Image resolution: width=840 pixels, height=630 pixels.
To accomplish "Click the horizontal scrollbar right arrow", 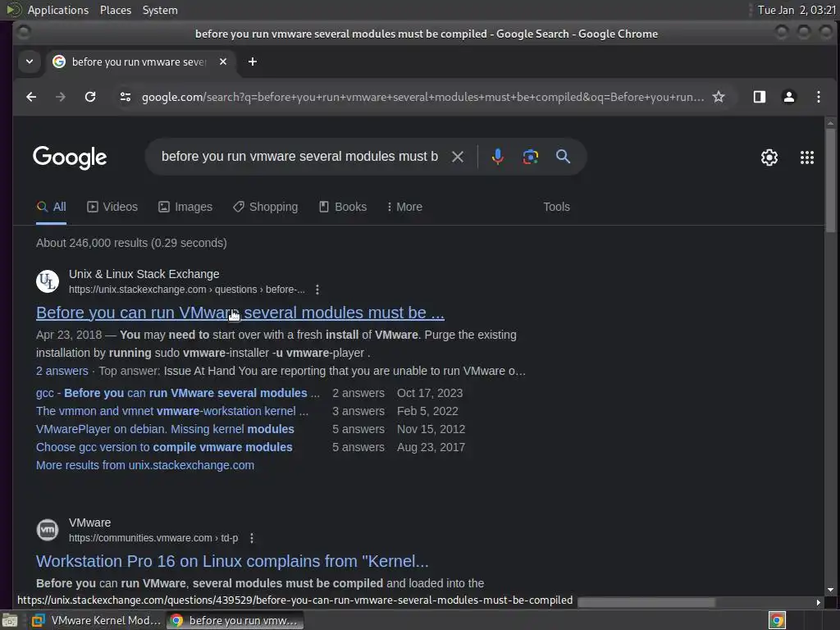I will [818, 603].
